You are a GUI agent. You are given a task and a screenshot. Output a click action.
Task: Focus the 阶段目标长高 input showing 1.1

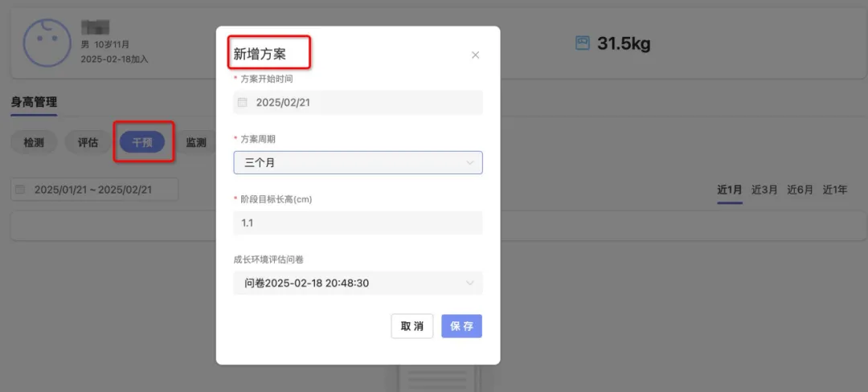[x=358, y=223]
